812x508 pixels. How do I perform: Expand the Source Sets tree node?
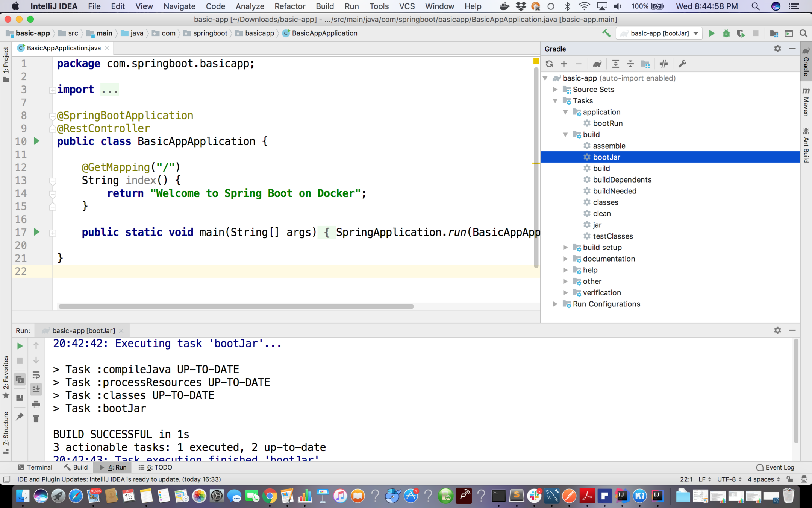[555, 90]
